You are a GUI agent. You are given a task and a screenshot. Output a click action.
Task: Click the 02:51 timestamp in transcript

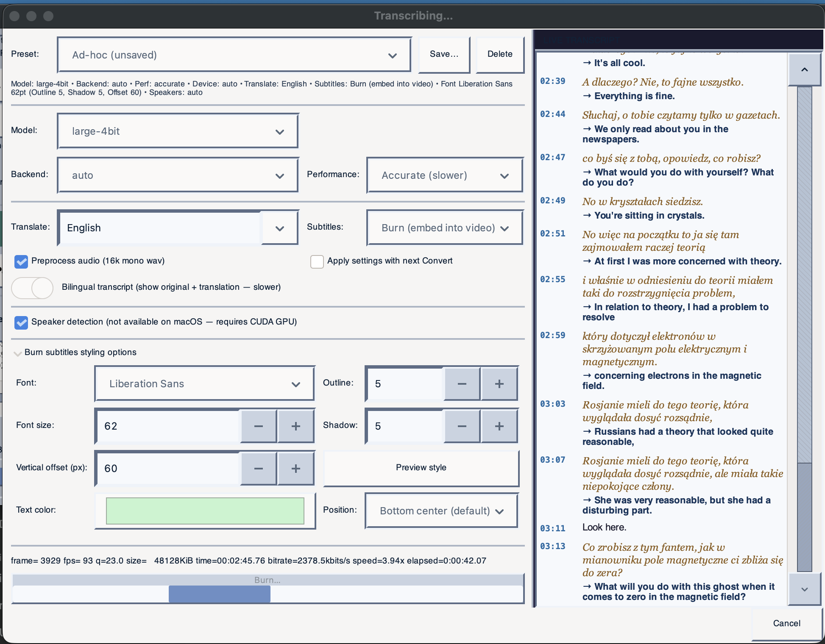point(552,234)
